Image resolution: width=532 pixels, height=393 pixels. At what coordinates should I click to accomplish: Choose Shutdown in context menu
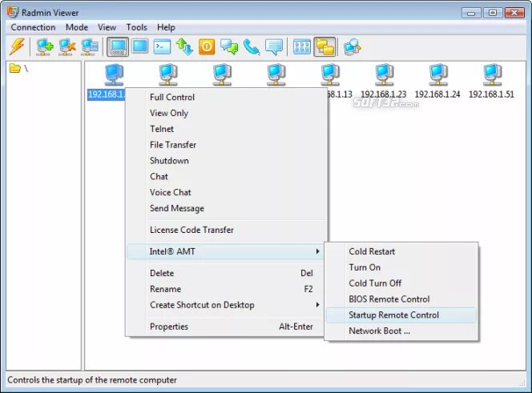pyautogui.click(x=227, y=161)
